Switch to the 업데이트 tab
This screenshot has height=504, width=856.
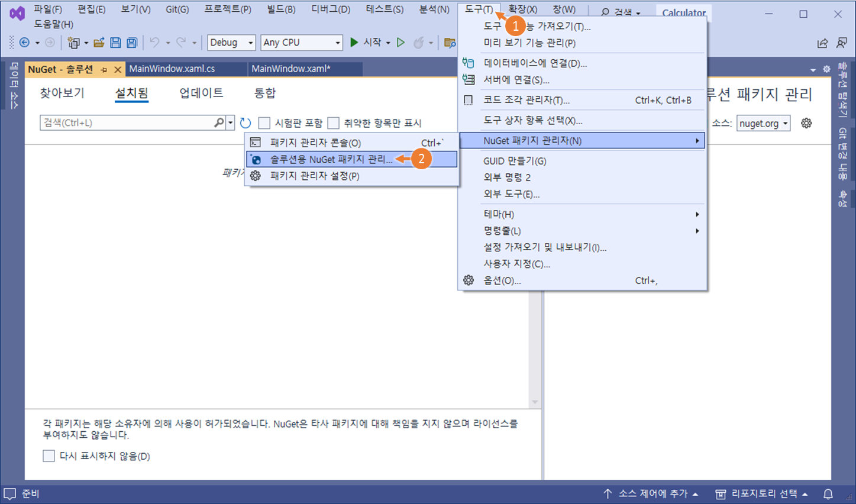(x=201, y=93)
